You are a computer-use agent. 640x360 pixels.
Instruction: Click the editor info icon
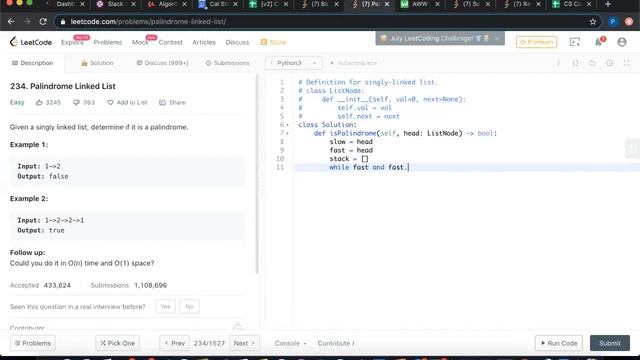point(558,63)
